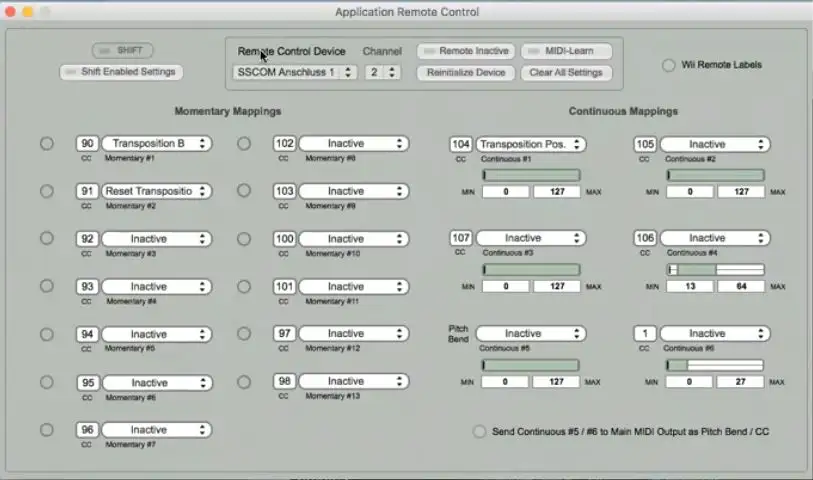The height and width of the screenshot is (480, 813).
Task: Click the Continuous #5 range slider
Action: point(530,365)
